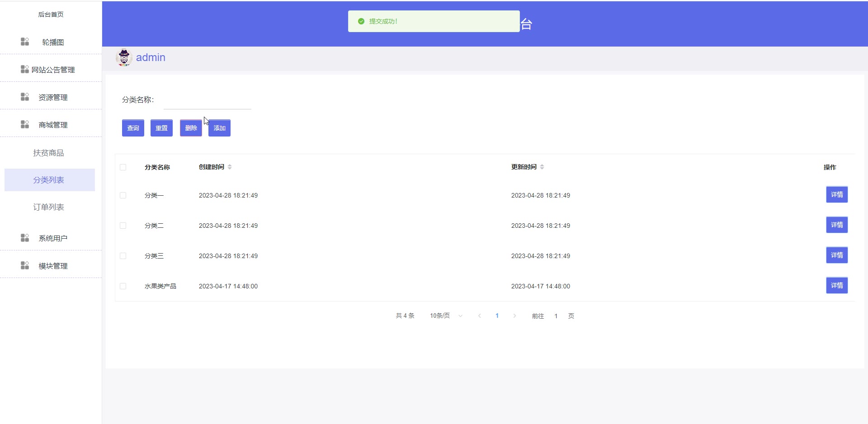Click the 系统用户 menu grid icon

point(25,238)
